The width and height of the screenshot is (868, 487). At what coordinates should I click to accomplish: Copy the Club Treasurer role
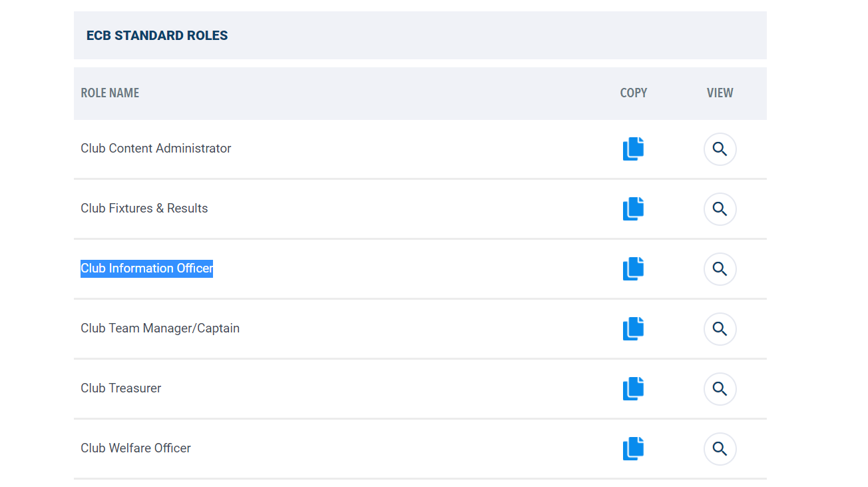point(634,388)
